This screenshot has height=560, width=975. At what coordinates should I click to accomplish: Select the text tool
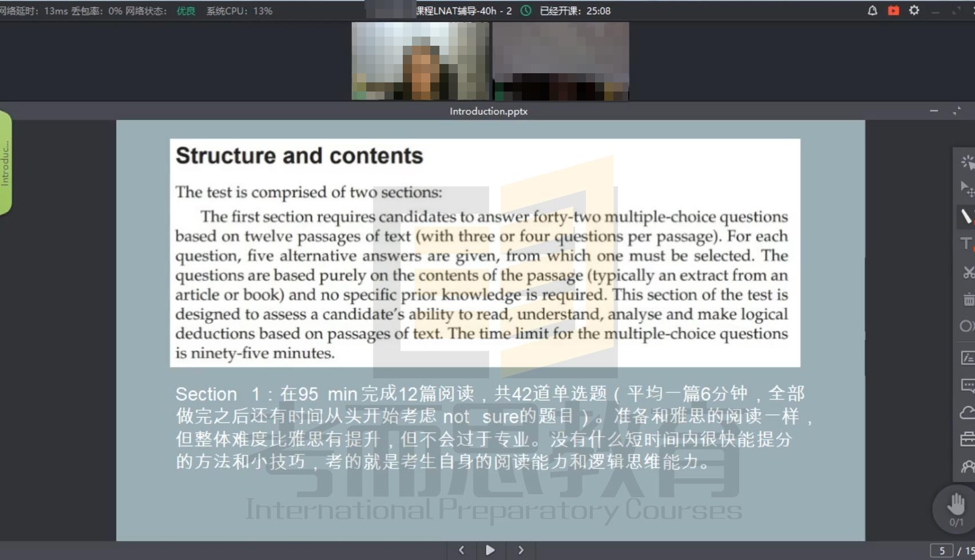(x=966, y=244)
